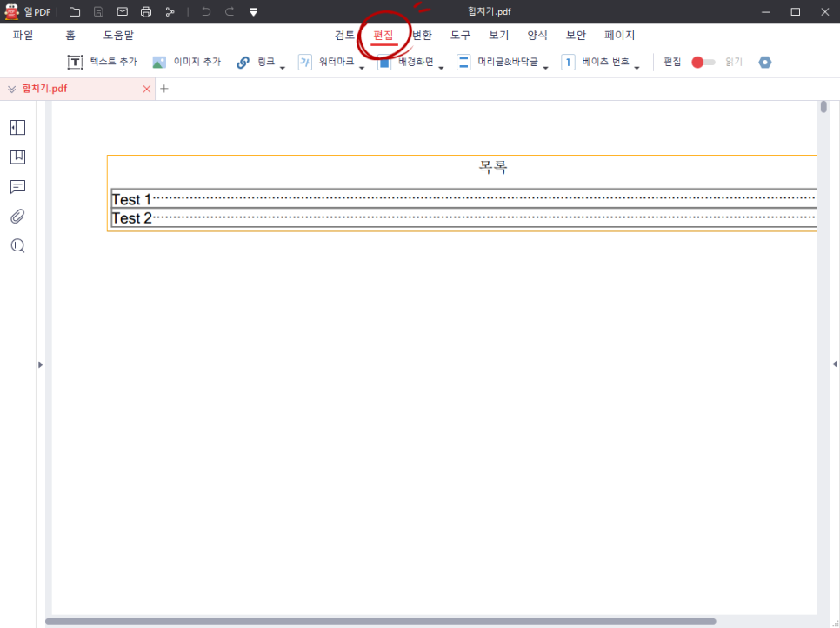This screenshot has height=628, width=840.
Task: Open the comments panel icon
Action: (x=17, y=186)
